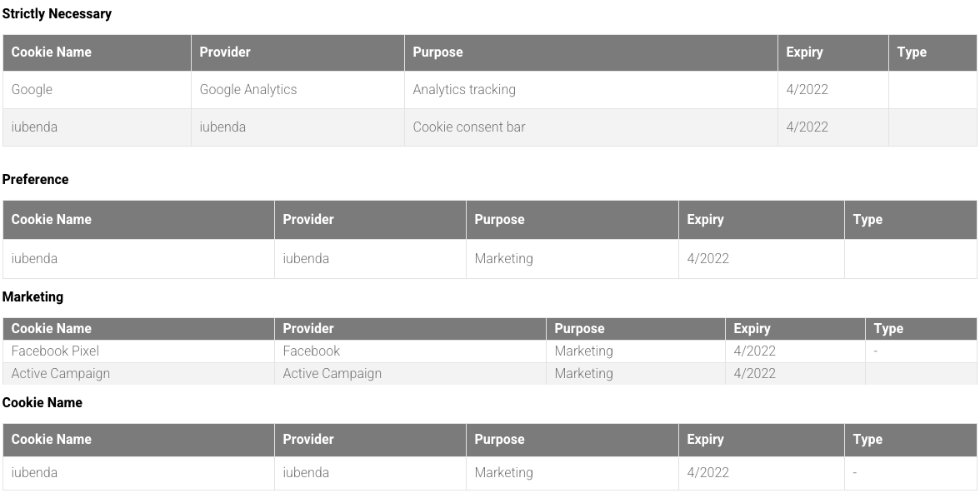Click the Preference section heading

[x=36, y=179]
